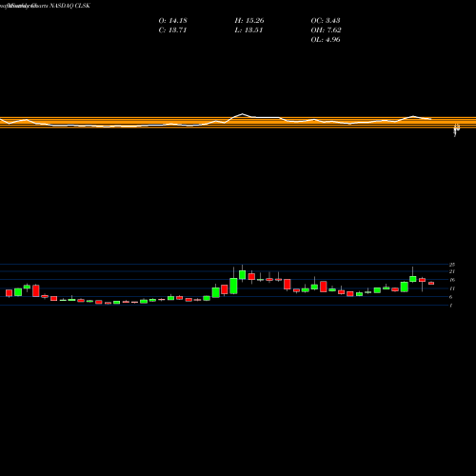Select the high price H: 15.26

(249, 20)
